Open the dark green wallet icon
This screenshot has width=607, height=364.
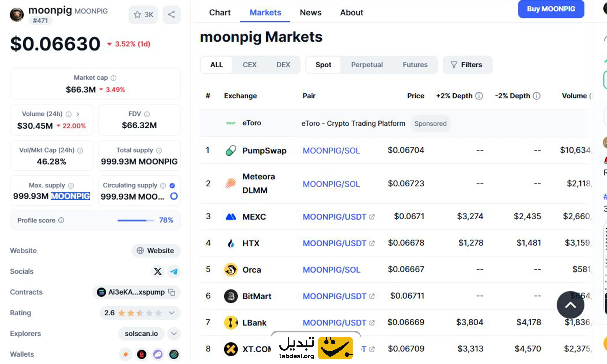point(174,354)
